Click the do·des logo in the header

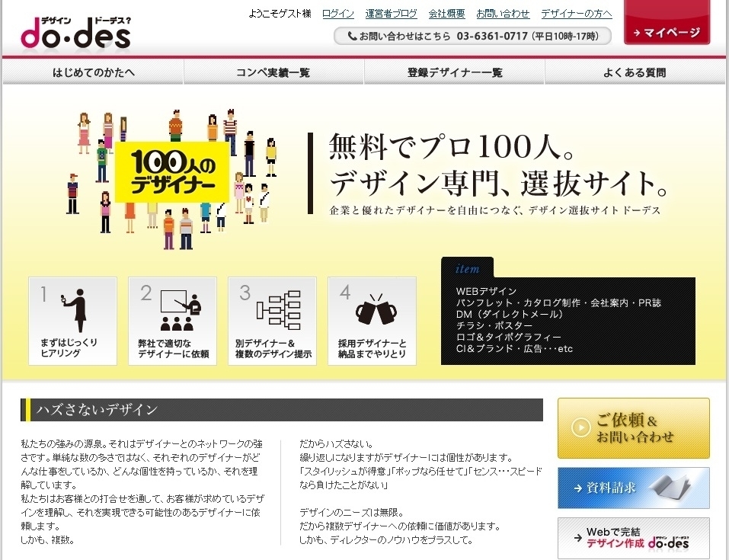click(x=75, y=33)
